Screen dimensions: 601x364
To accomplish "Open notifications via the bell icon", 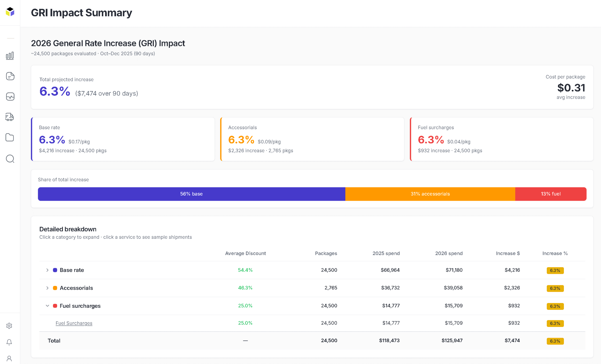I will (9, 342).
